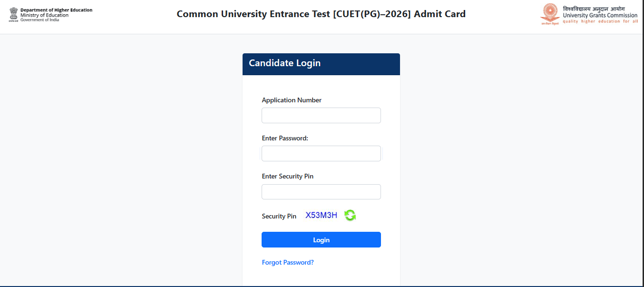Click the University Grants Commission logo icon
Screen dimensions: 644x287
[549, 14]
